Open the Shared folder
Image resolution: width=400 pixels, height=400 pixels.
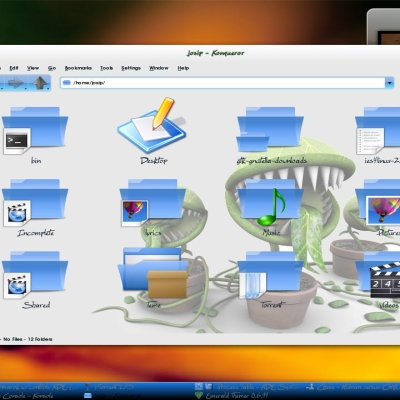click(35, 275)
